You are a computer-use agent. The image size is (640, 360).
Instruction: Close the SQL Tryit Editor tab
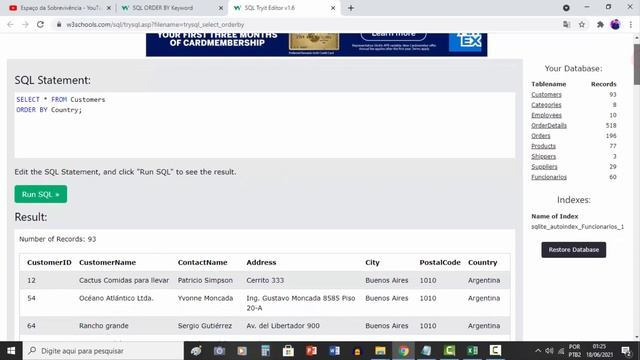[x=333, y=8]
